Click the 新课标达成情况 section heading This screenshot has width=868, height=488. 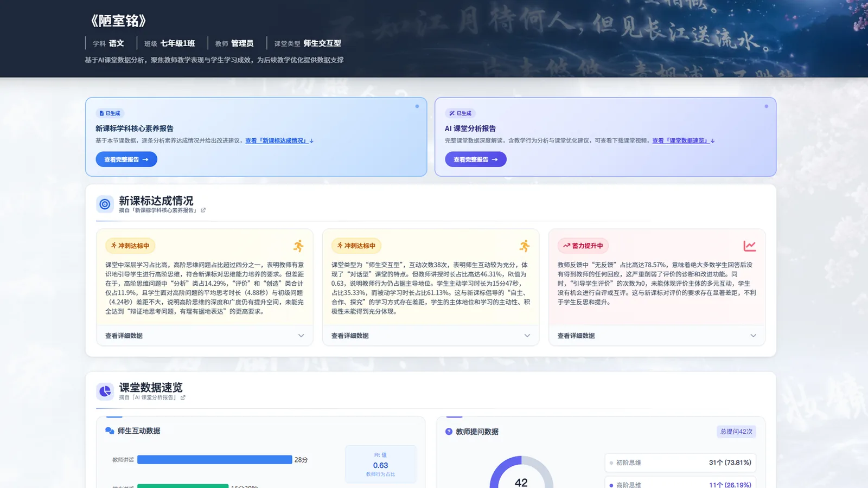pos(156,201)
